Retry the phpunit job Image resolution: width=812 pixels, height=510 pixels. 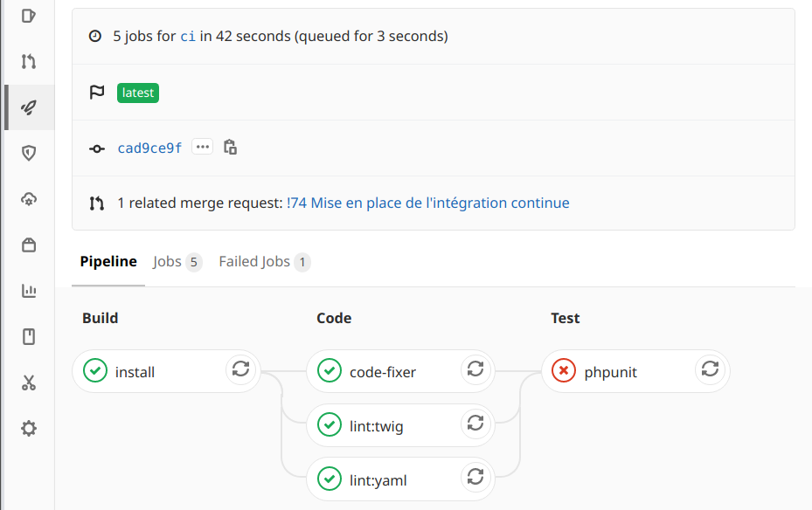pyautogui.click(x=710, y=369)
